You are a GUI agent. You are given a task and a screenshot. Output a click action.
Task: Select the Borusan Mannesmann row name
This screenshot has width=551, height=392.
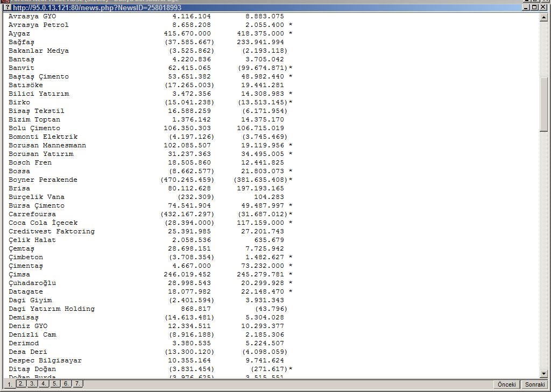click(47, 145)
